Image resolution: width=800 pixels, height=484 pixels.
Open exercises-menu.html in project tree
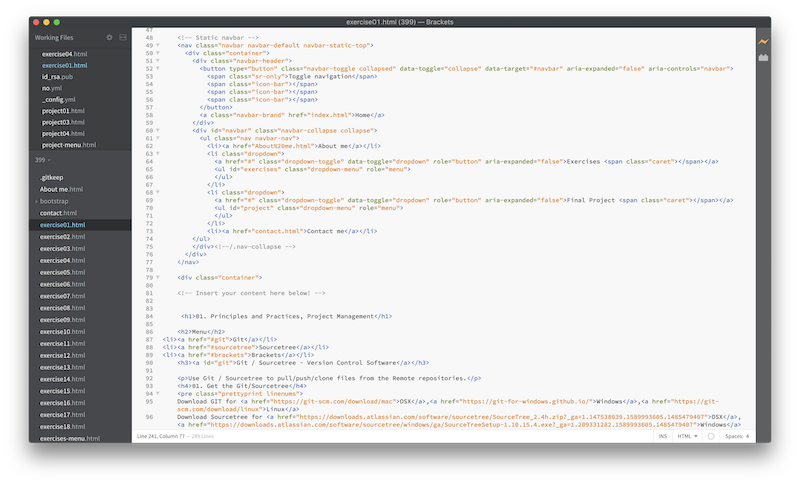[70, 439]
